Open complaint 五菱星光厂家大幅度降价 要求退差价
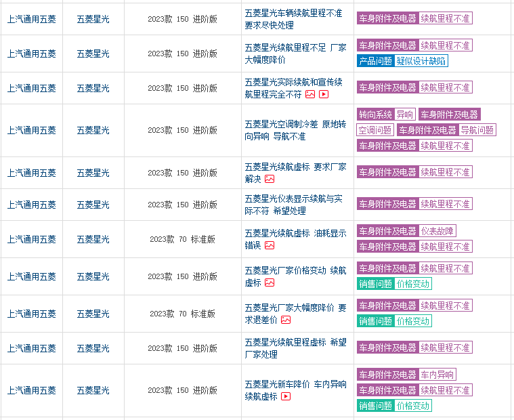This screenshot has width=514, height=420. click(295, 314)
